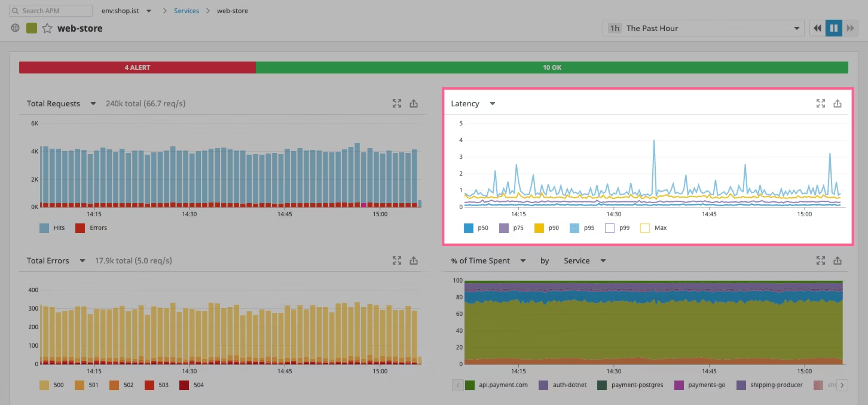Image resolution: width=868 pixels, height=405 pixels.
Task: Toggle the 501 error code legend
Action: (87, 385)
